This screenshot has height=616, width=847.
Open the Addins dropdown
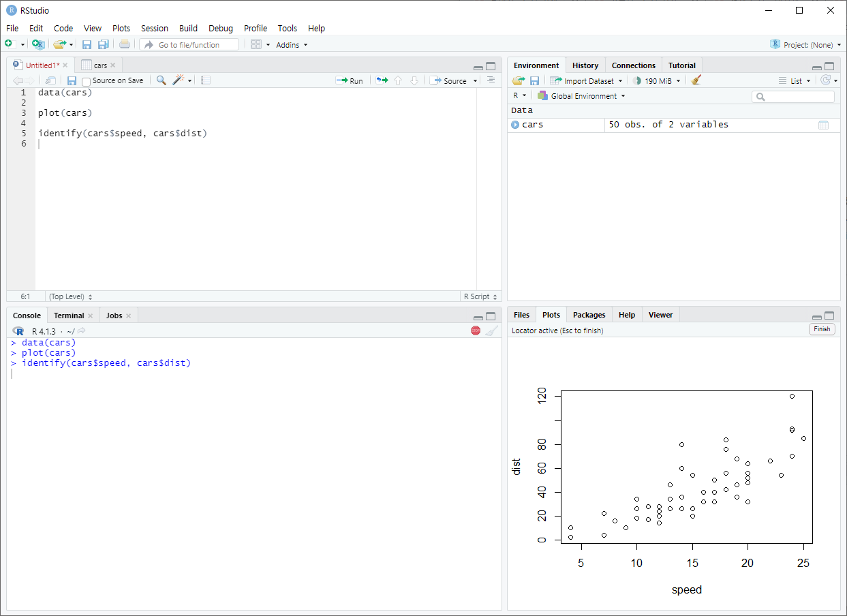click(x=292, y=45)
